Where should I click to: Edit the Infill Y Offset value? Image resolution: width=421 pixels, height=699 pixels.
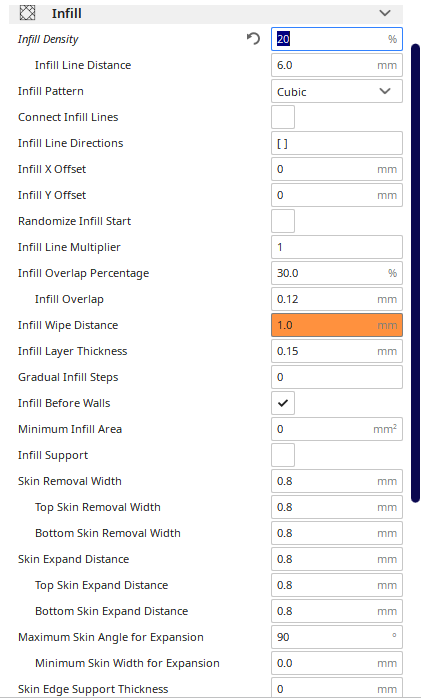(337, 195)
